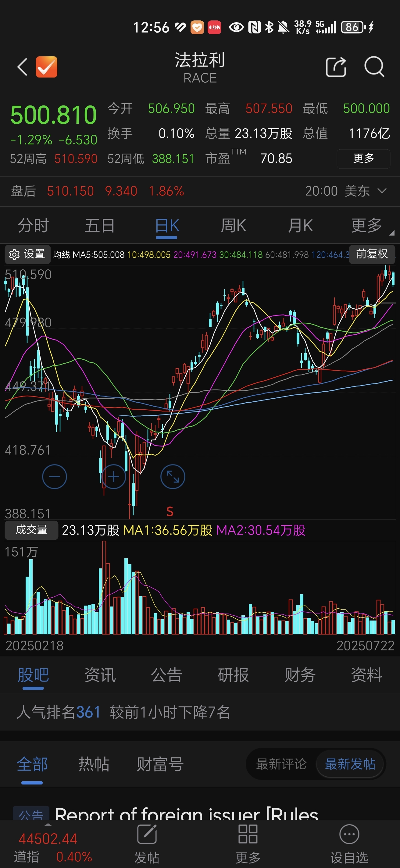Open the Report of foreign issuer announcement

click(x=186, y=814)
